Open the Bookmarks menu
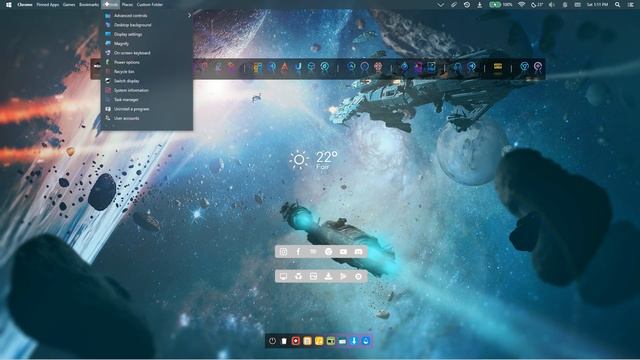 89,5
